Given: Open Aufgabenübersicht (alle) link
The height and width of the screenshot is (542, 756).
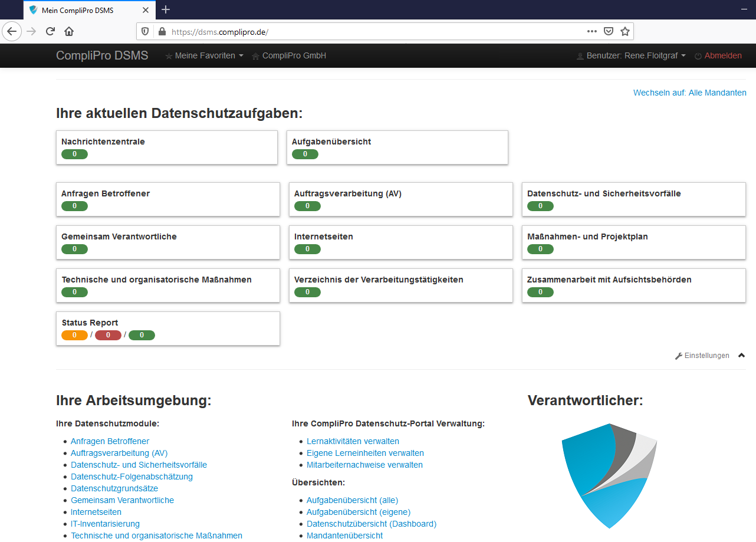Looking at the screenshot, I should (352, 500).
